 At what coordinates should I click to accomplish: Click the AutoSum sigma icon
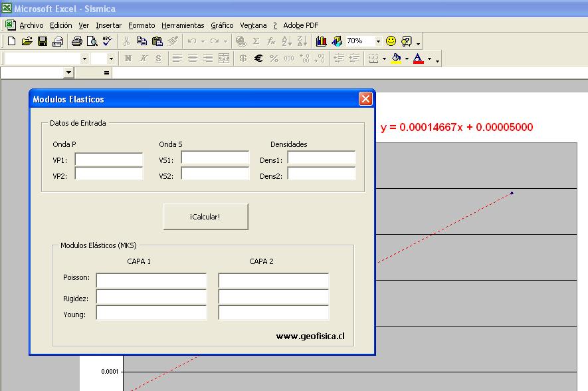click(x=256, y=41)
